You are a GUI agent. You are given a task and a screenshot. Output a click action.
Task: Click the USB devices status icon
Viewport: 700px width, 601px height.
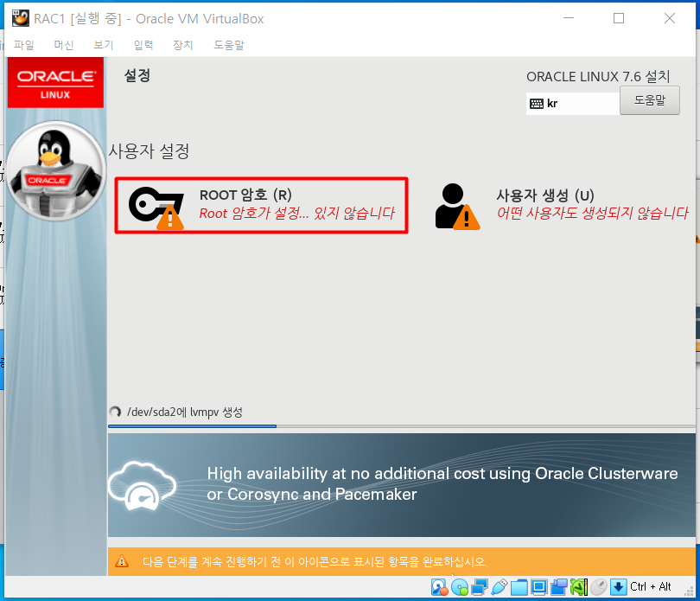pyautogui.click(x=500, y=587)
